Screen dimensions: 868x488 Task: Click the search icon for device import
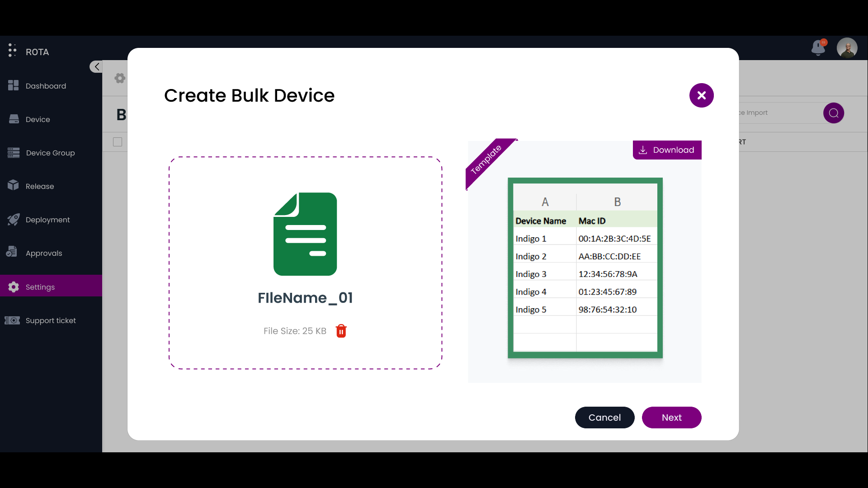coord(834,113)
